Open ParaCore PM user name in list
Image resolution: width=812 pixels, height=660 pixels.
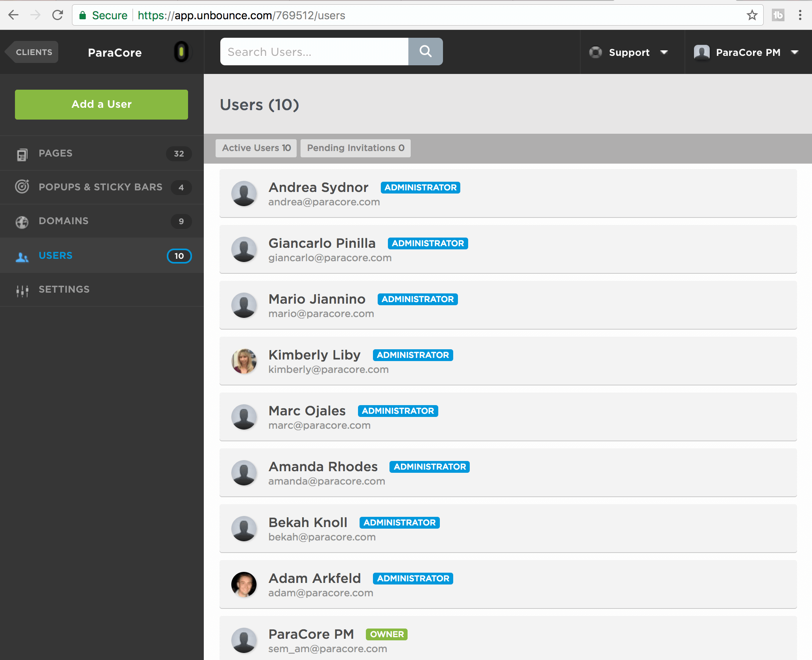coord(311,634)
